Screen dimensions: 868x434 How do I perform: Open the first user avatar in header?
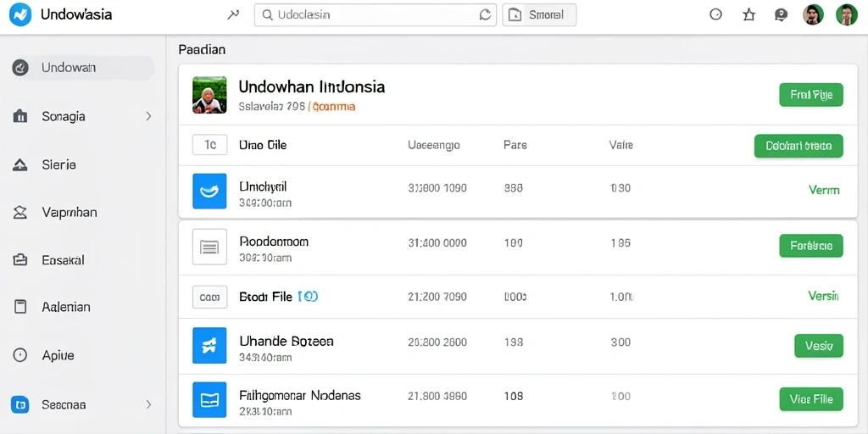pos(813,15)
